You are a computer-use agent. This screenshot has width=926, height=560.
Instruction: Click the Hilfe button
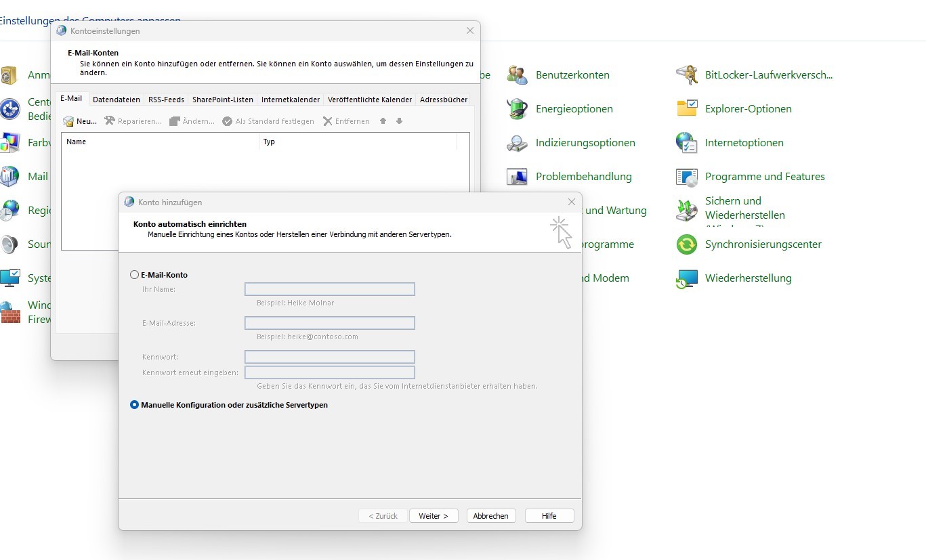(x=549, y=516)
